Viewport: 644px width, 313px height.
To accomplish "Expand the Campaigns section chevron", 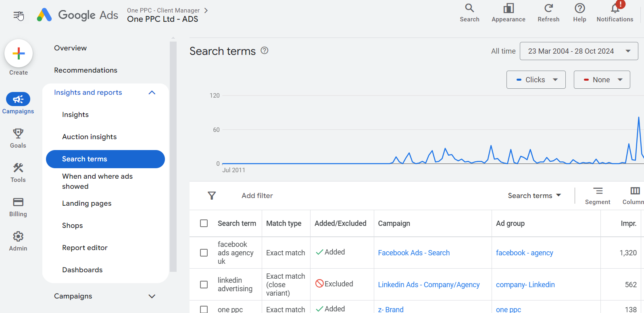I will pyautogui.click(x=152, y=296).
